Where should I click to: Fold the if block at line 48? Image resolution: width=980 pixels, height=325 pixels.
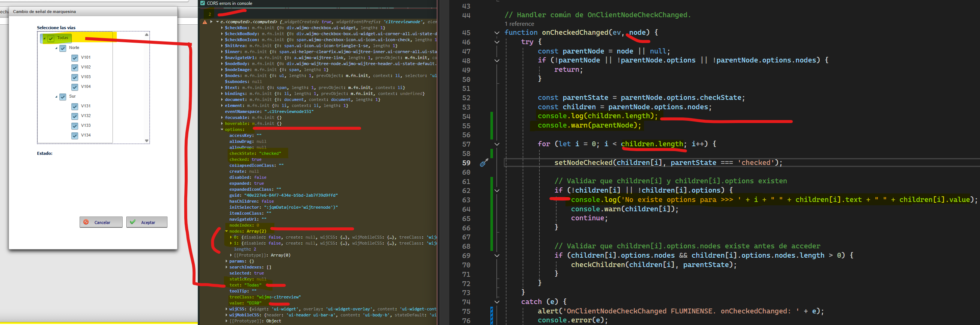point(497,61)
